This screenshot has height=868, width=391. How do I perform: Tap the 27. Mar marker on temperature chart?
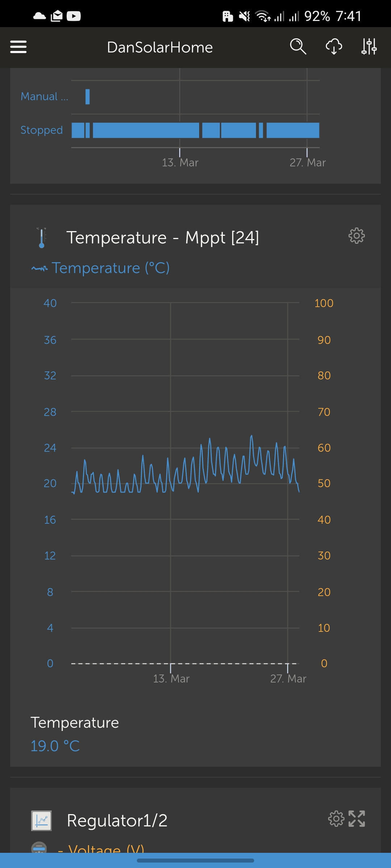(288, 678)
